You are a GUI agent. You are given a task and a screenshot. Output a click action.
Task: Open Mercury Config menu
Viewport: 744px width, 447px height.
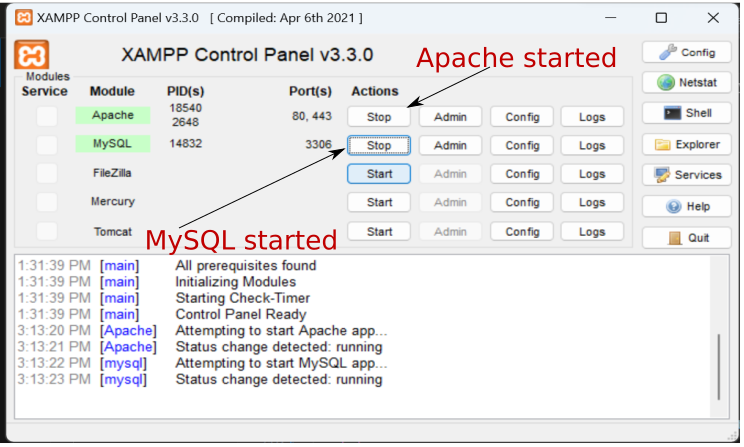[522, 202]
